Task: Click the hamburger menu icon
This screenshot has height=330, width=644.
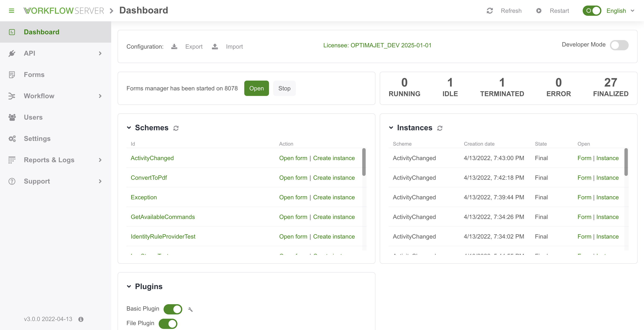Action: [x=11, y=10]
